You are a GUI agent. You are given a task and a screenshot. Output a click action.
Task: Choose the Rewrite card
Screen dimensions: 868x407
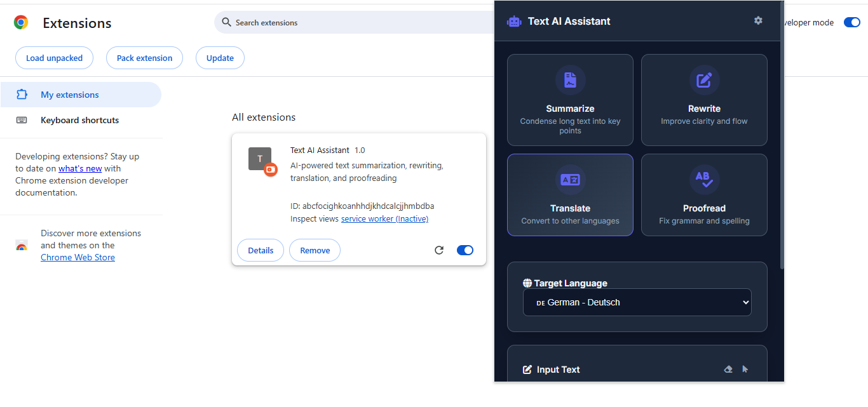pyautogui.click(x=704, y=100)
